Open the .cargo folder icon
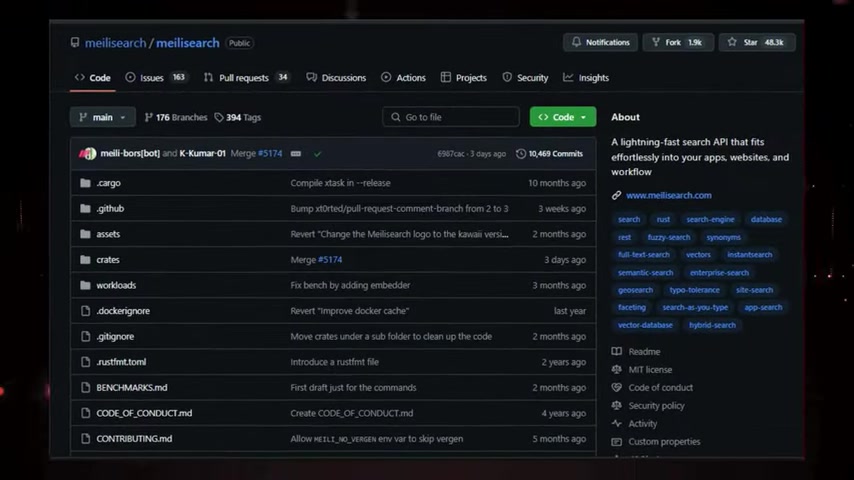 pos(85,183)
